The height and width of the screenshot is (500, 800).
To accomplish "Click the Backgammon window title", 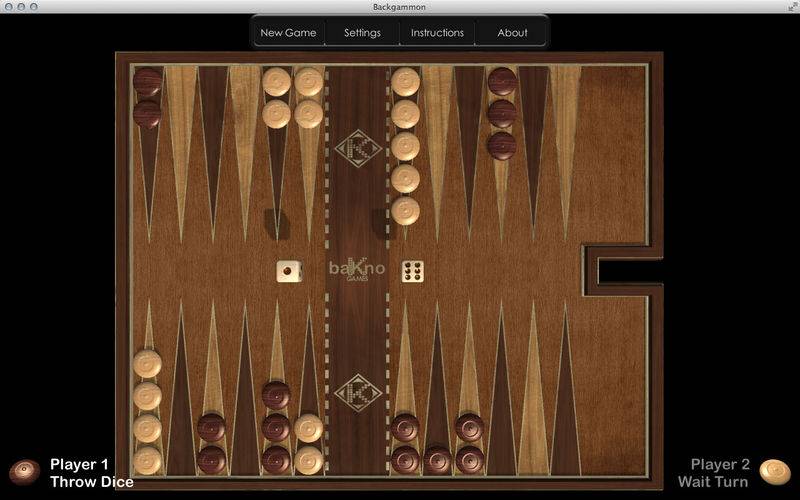I will (x=399, y=7).
